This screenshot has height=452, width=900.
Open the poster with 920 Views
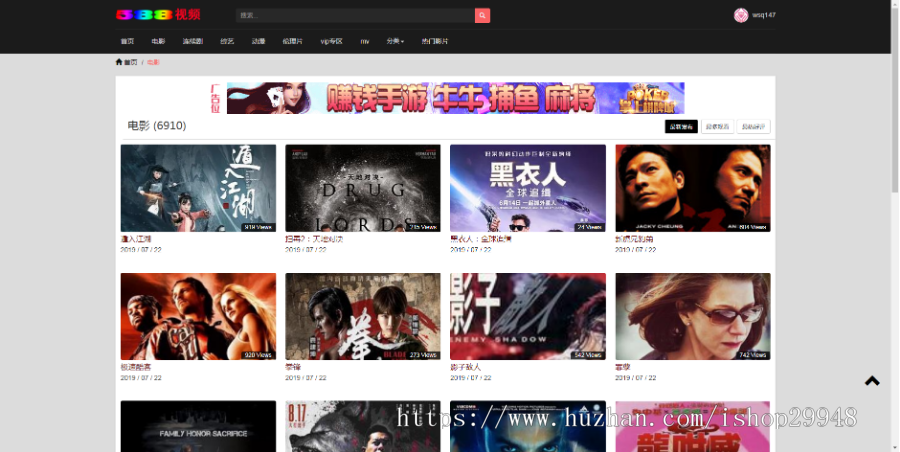pos(198,316)
